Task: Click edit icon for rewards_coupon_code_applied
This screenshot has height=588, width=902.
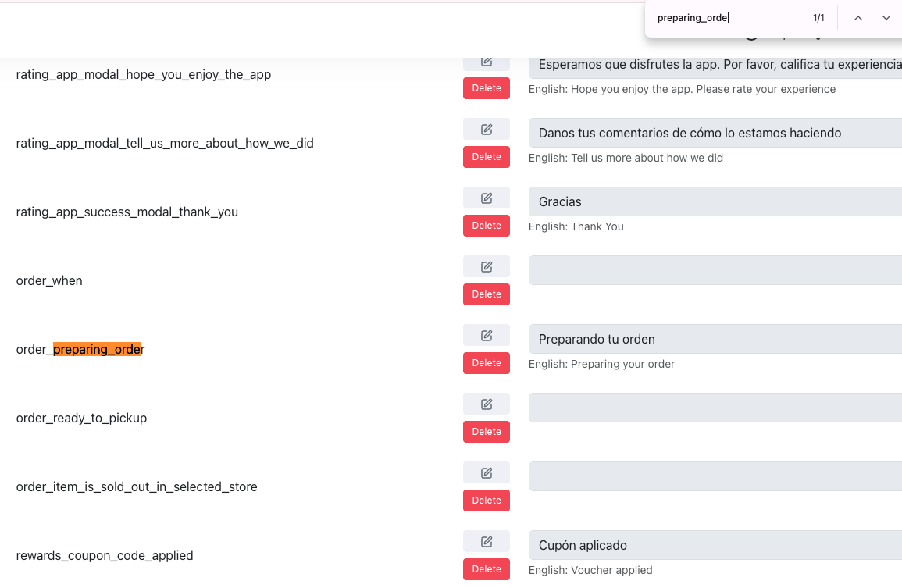Action: [x=486, y=541]
